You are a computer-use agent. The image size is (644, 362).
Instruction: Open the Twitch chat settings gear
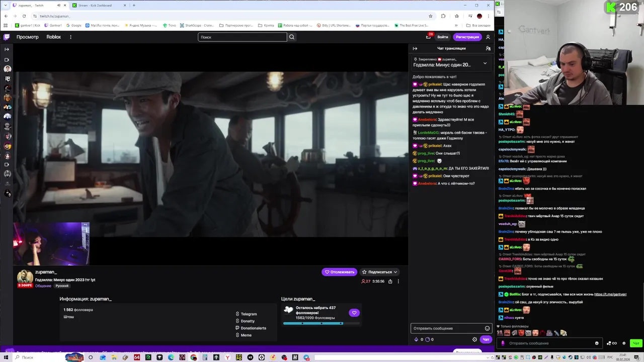coord(474,339)
